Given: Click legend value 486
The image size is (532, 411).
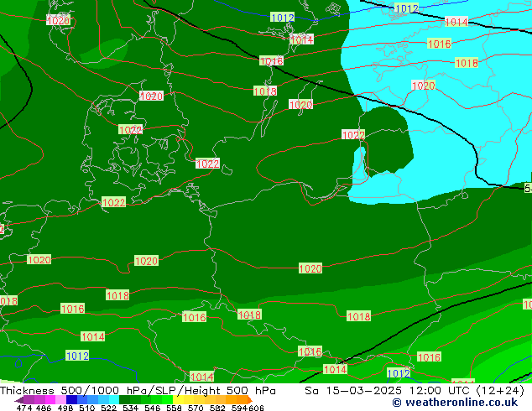Looking at the screenshot, I should click(44, 408).
